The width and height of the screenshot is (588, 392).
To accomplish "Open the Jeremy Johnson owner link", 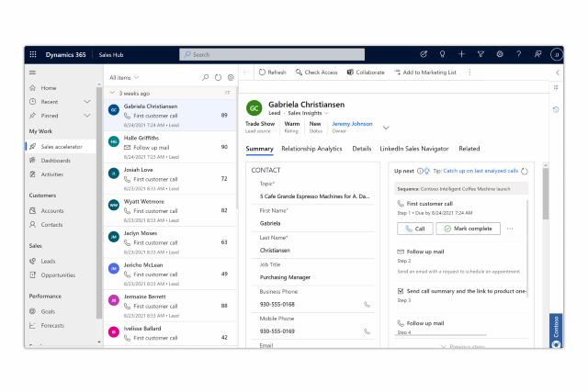I will coord(352,123).
